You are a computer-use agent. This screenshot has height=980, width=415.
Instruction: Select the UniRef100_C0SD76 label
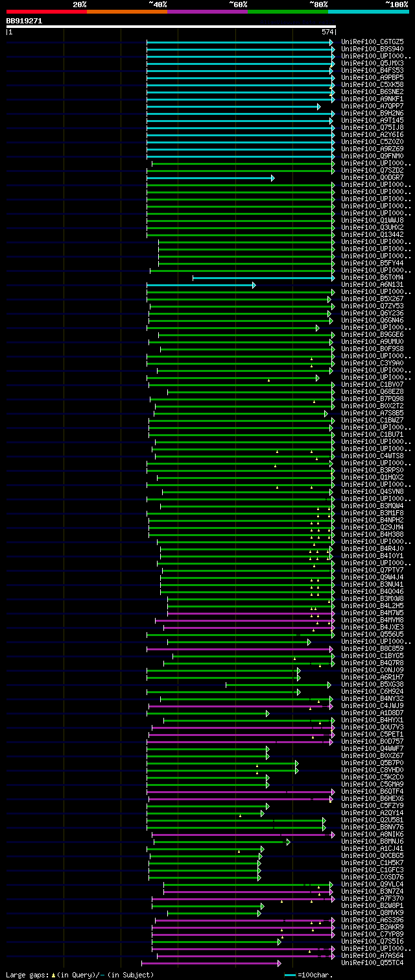(x=372, y=877)
